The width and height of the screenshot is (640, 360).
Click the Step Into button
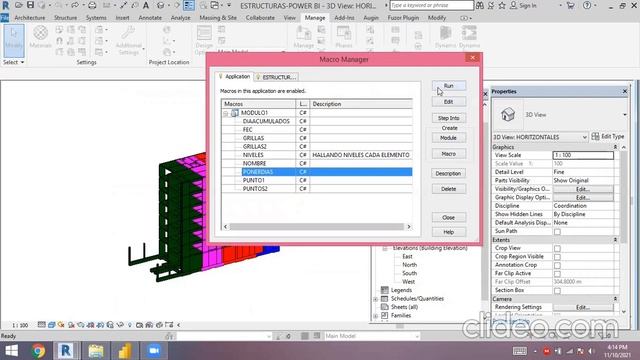(x=449, y=118)
